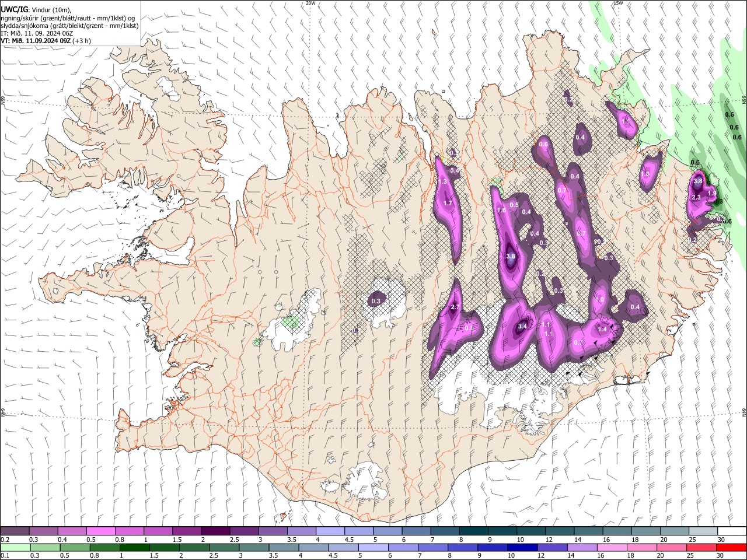
Task: Select the 'IT: Mið. 11. 09. 2024 06Z' line
Action: click(37, 33)
